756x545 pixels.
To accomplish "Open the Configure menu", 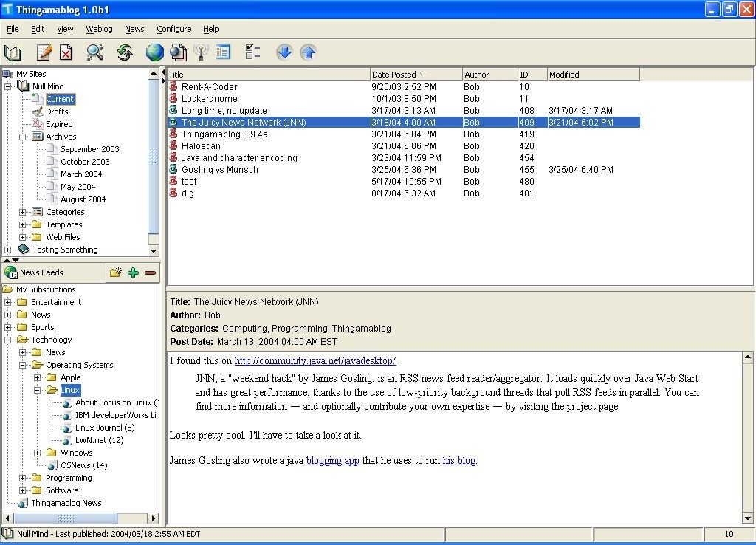I will [173, 29].
